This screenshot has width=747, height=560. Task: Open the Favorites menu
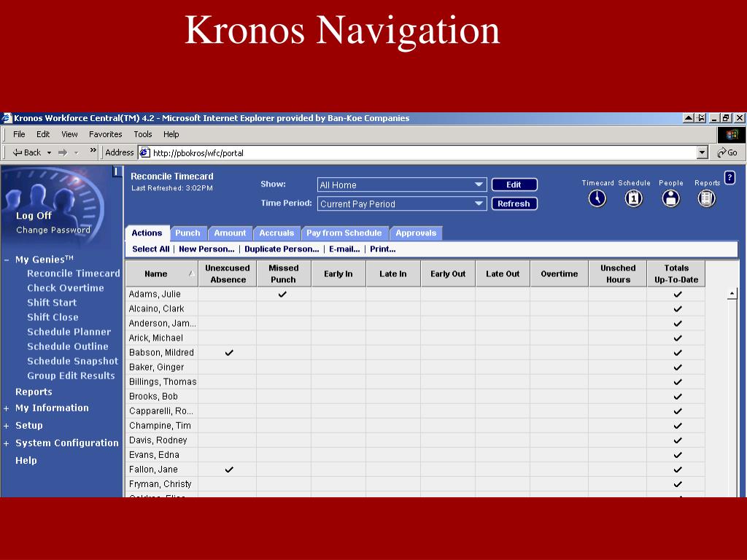coord(105,134)
